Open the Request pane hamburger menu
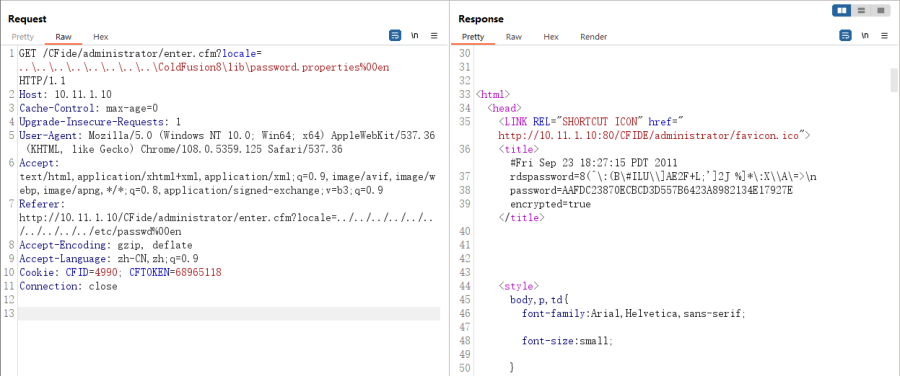 tap(434, 36)
